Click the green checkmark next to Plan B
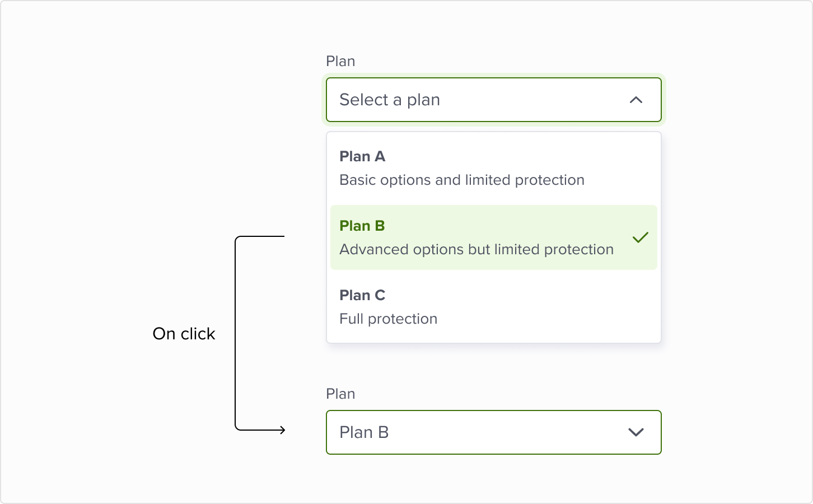The image size is (813, 504). [640, 237]
